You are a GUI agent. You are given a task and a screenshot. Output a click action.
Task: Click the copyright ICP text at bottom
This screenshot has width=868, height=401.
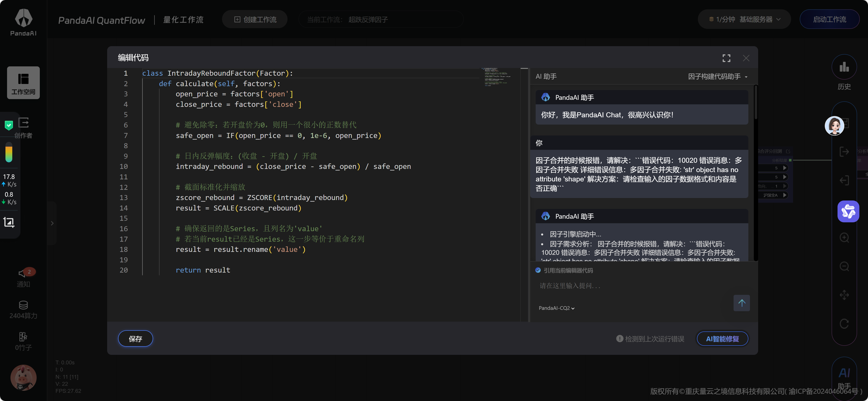[x=756, y=391]
